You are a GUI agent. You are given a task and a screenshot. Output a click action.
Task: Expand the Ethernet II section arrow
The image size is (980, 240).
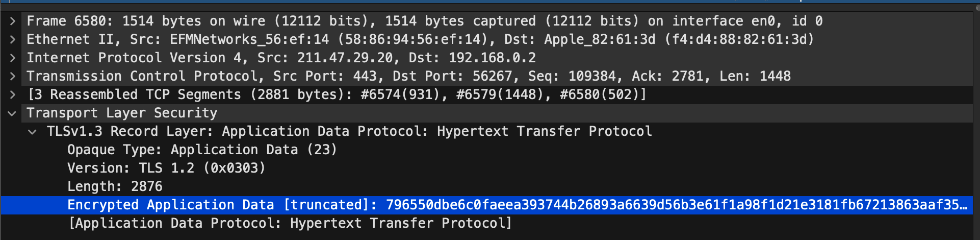(13, 39)
